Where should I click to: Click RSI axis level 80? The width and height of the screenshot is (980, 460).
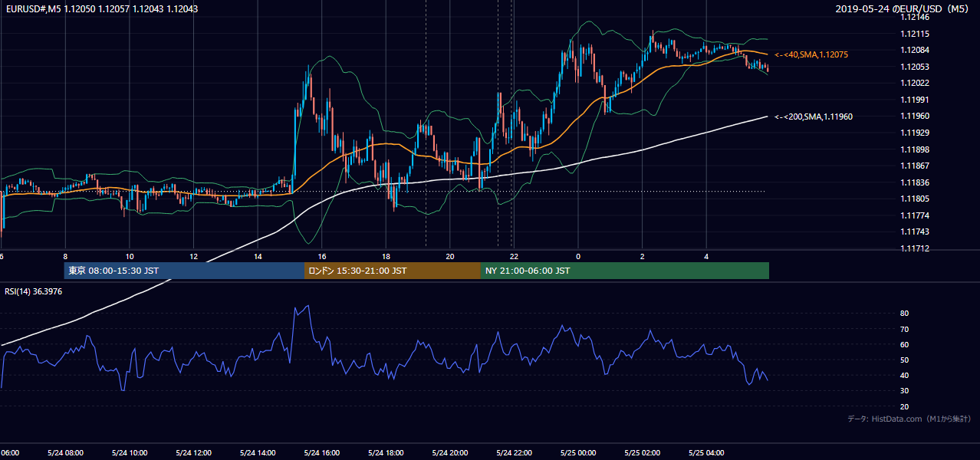click(905, 314)
